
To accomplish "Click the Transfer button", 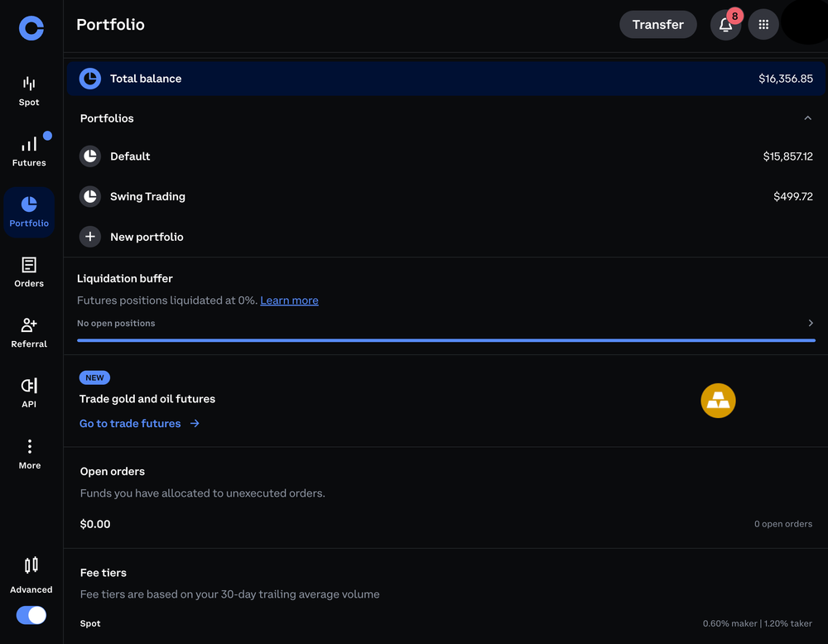I will point(658,25).
